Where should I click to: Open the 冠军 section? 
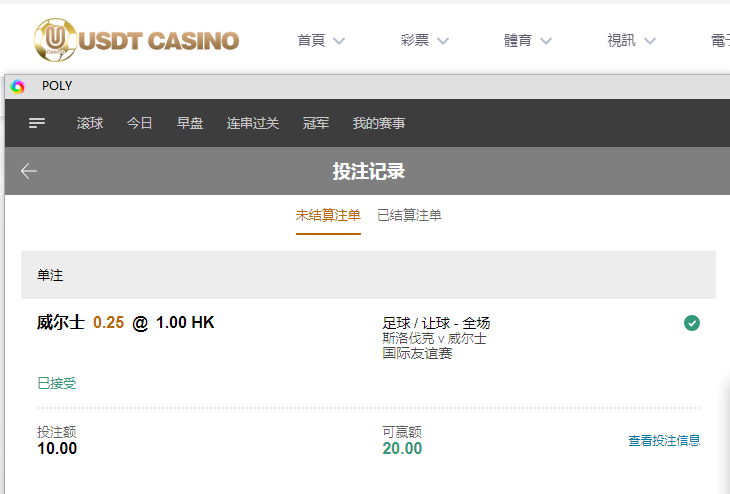[316, 123]
